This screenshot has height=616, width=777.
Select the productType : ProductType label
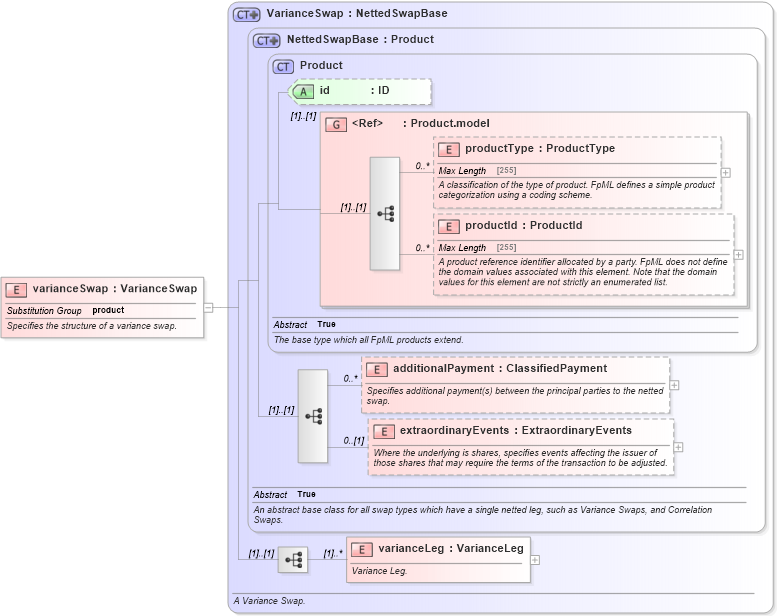point(540,148)
